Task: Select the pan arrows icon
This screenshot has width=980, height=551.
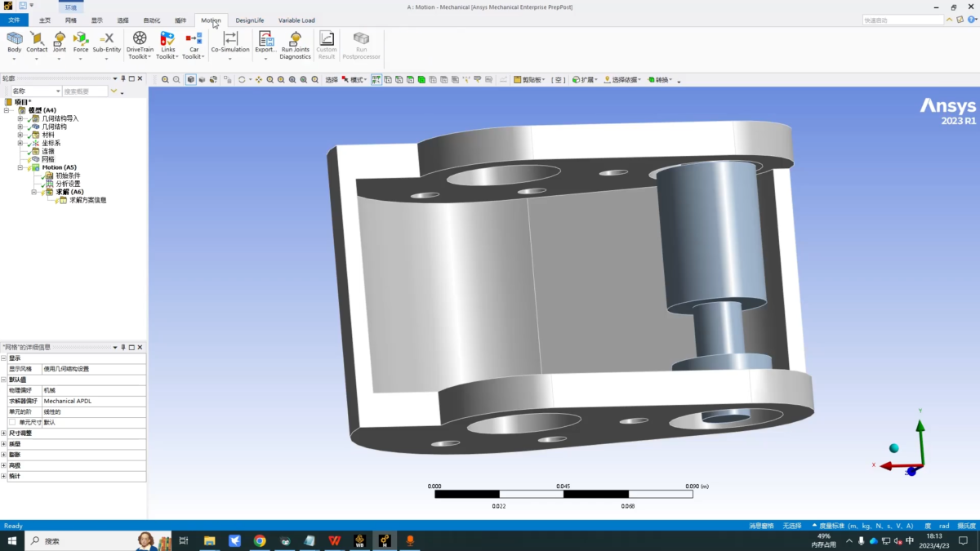Action: click(x=259, y=80)
